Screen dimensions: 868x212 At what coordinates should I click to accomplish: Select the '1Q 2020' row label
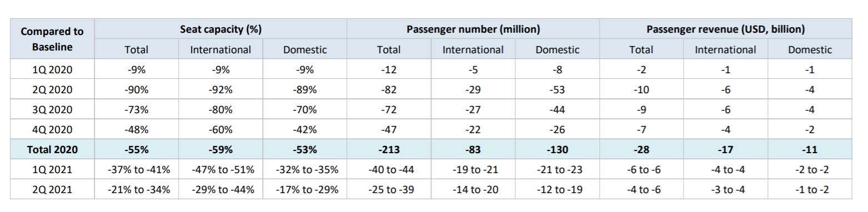[x=52, y=69]
